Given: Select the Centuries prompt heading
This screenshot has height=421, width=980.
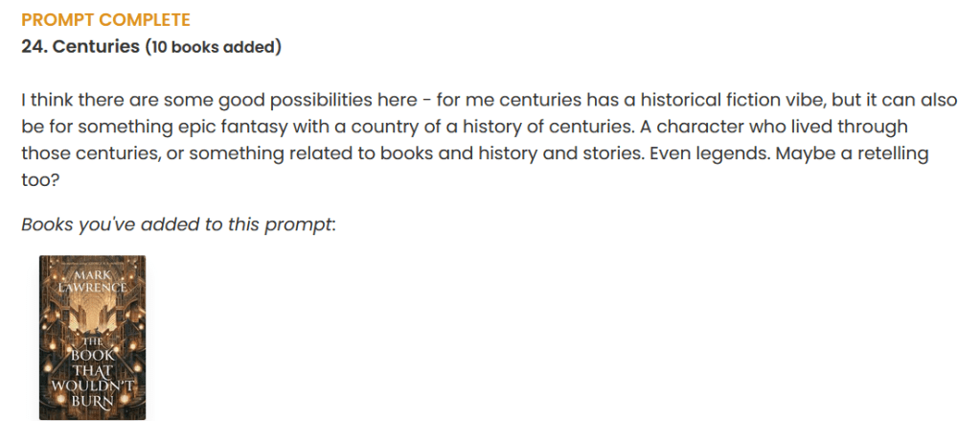Looking at the screenshot, I should [96, 46].
